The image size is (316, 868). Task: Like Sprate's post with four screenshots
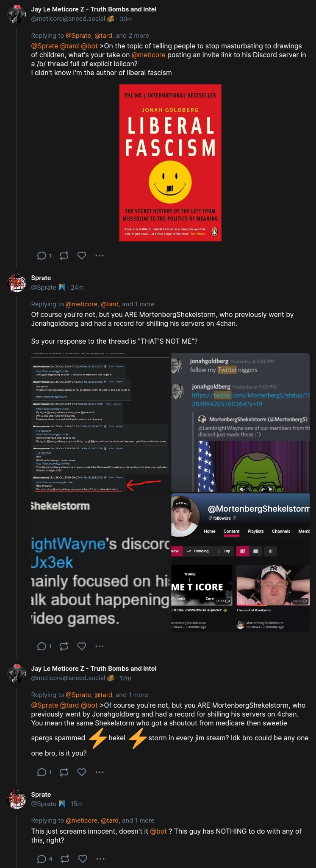click(82, 646)
